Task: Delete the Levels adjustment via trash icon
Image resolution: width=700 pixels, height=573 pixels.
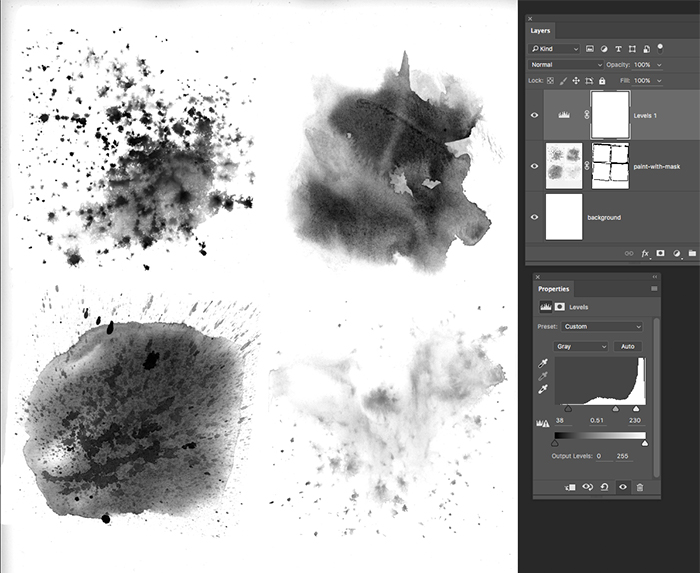Action: point(640,486)
